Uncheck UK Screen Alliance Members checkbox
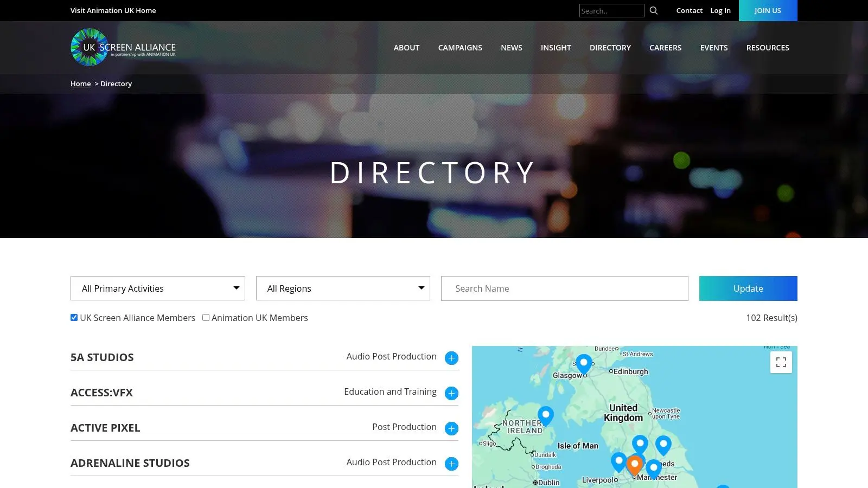Viewport: 868px width, 488px height. click(74, 318)
